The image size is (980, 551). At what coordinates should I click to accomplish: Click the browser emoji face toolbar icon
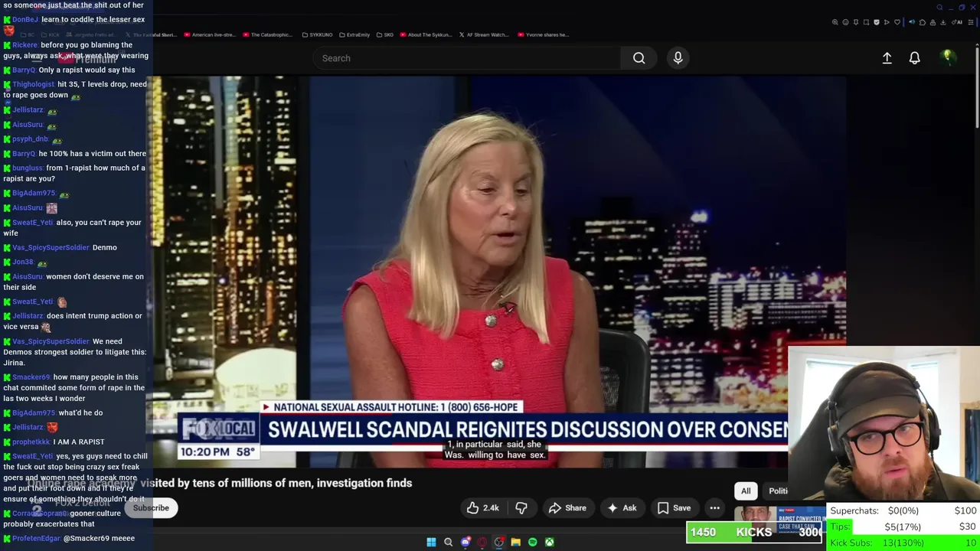(845, 22)
